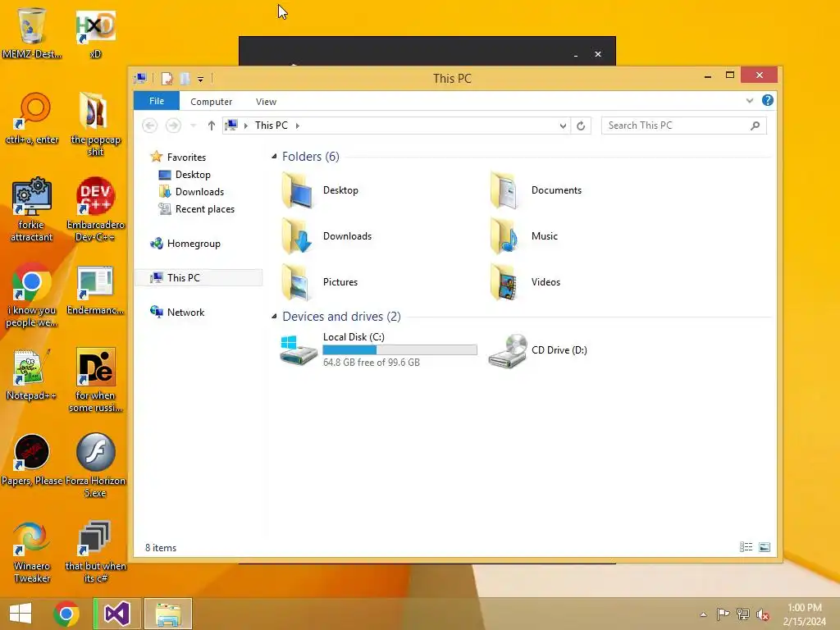
Task: Switch to details view icon in status bar
Action: click(746, 547)
